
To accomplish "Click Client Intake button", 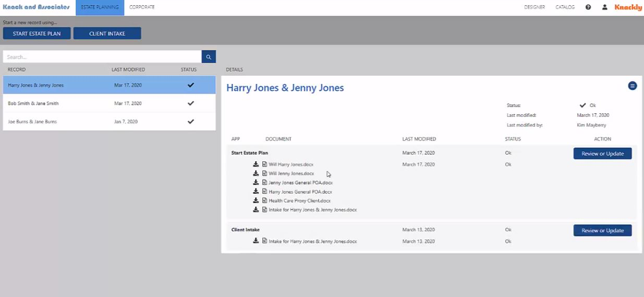I will tap(107, 33).
